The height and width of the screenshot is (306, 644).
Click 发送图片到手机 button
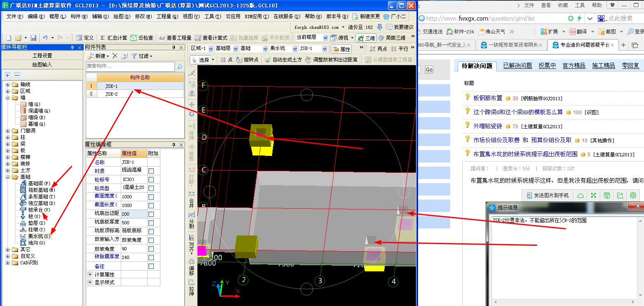click(547, 195)
